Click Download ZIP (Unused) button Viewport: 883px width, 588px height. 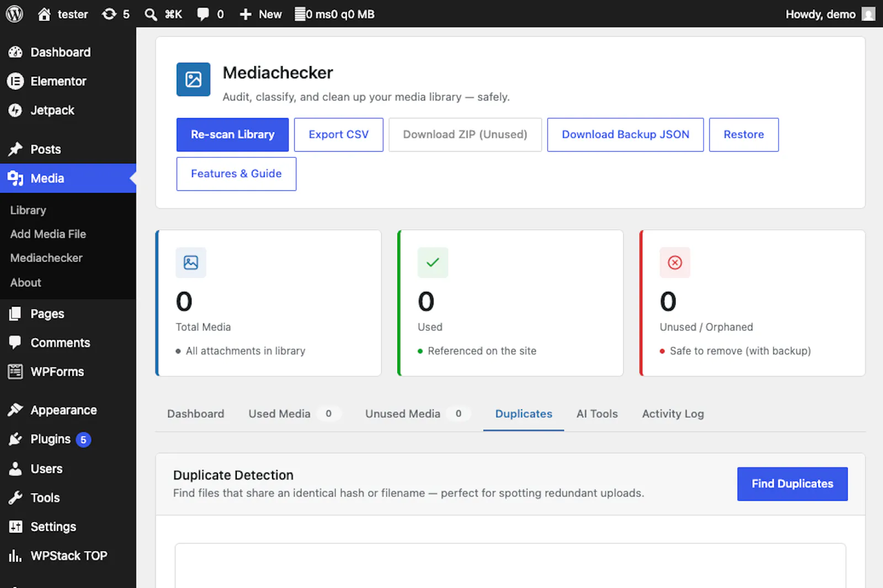pos(465,135)
